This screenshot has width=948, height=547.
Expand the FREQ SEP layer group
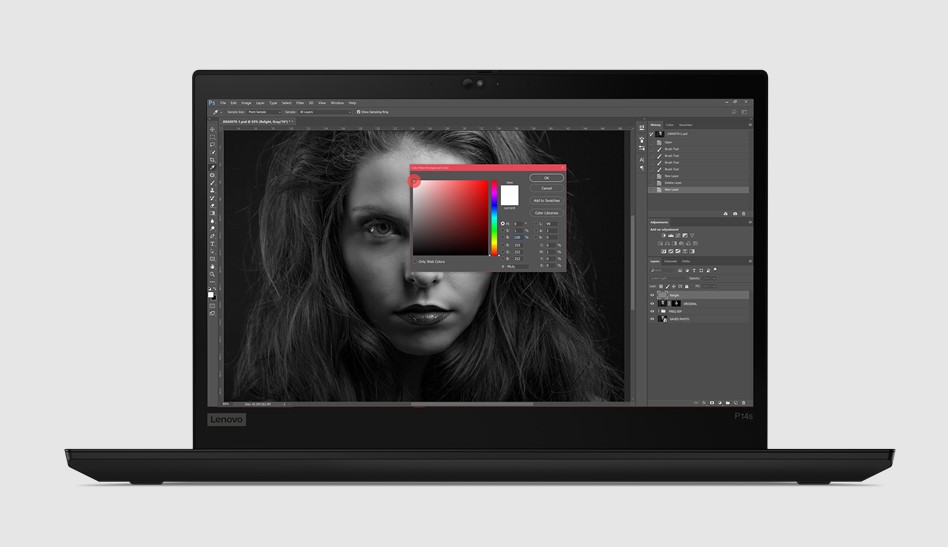coord(659,311)
